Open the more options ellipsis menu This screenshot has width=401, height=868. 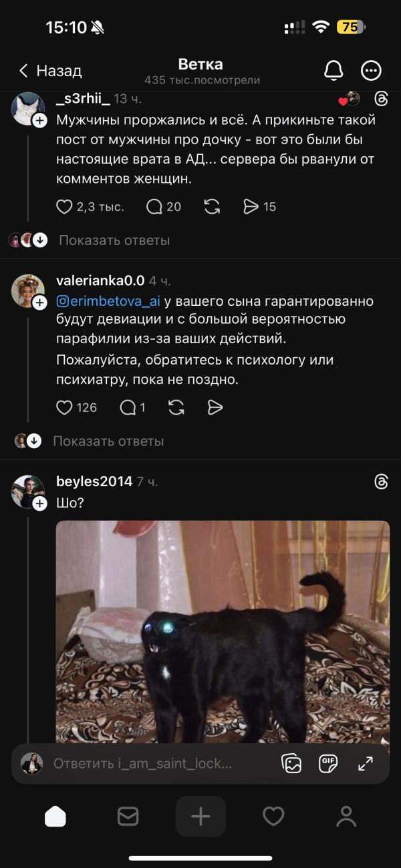371,70
